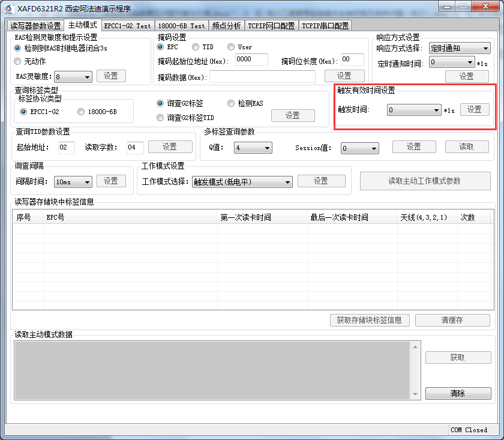Click the 掩码起始位地址 input field
The image size is (504, 440).
tap(251, 59)
